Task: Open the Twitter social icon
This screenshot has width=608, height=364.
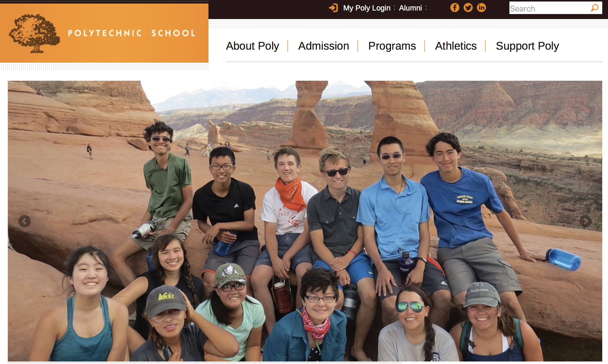Action: [x=468, y=8]
